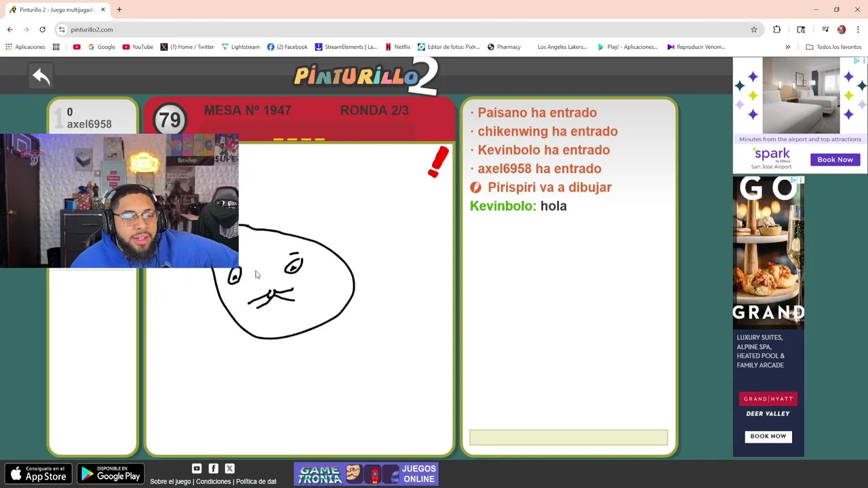This screenshot has height=488, width=868.
Task: Open the Facebook bookmark
Action: tap(288, 47)
